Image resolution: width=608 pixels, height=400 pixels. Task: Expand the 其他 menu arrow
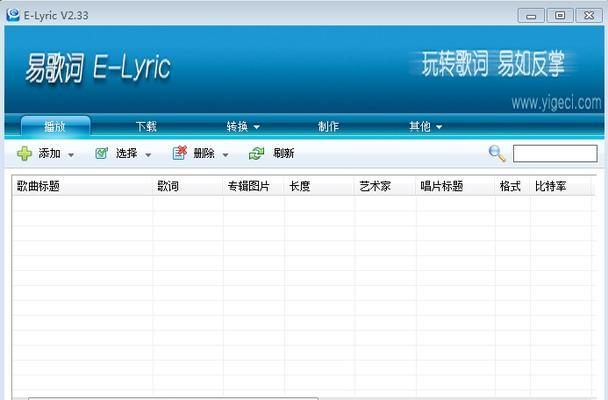439,127
